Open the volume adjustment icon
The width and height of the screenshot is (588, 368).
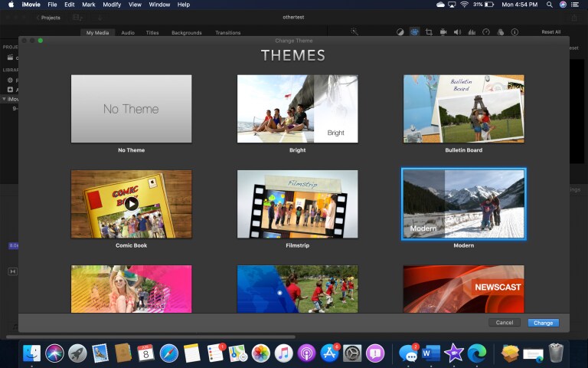(457, 32)
